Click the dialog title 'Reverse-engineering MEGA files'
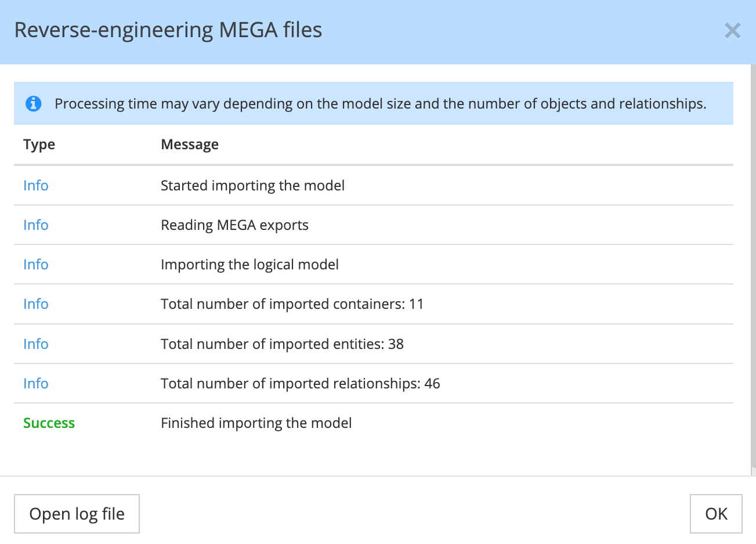Image resolution: width=756 pixels, height=544 pixels. [x=168, y=30]
